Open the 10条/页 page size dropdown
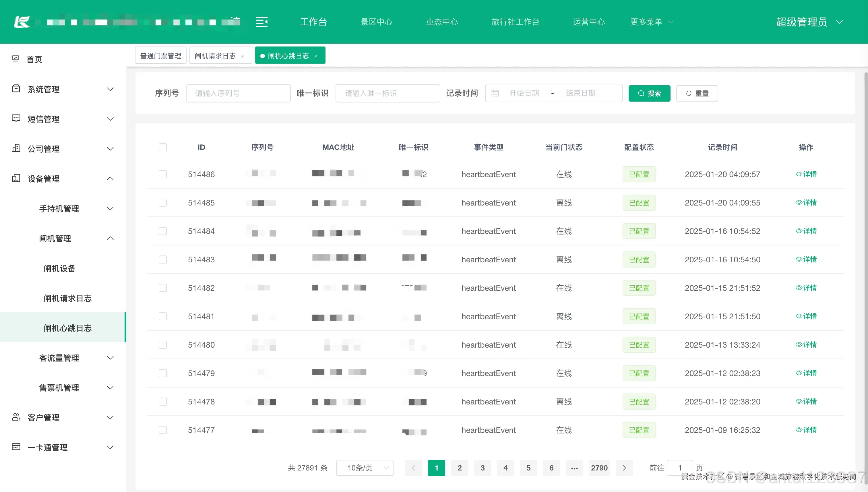 point(365,468)
